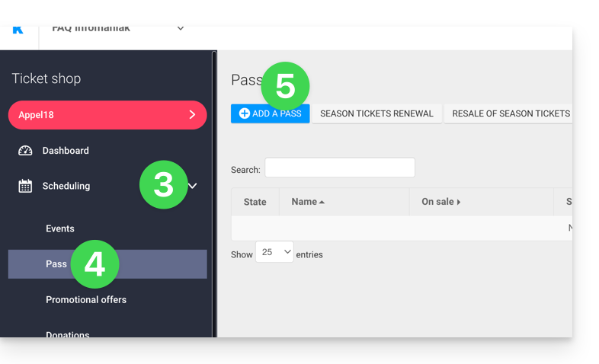This screenshot has height=364, width=599.
Task: Focus the Search input field
Action: pos(339,168)
